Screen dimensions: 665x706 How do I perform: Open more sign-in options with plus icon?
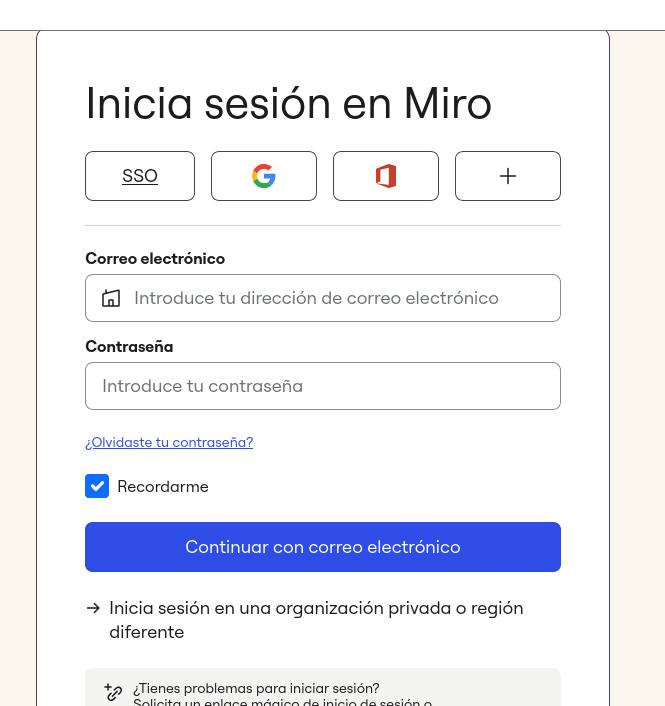[508, 176]
